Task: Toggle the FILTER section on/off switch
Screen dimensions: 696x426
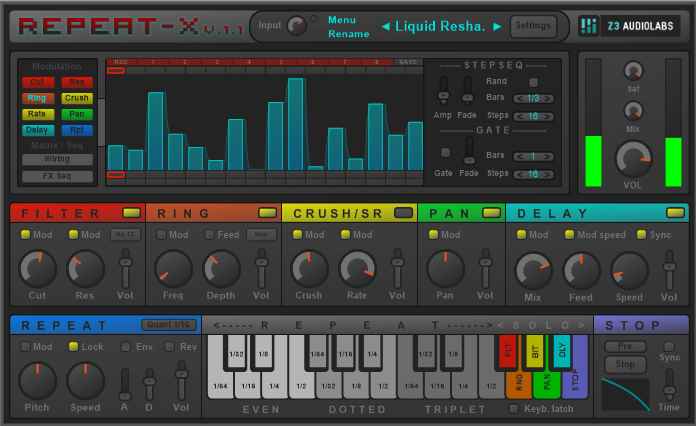Action: click(x=131, y=213)
